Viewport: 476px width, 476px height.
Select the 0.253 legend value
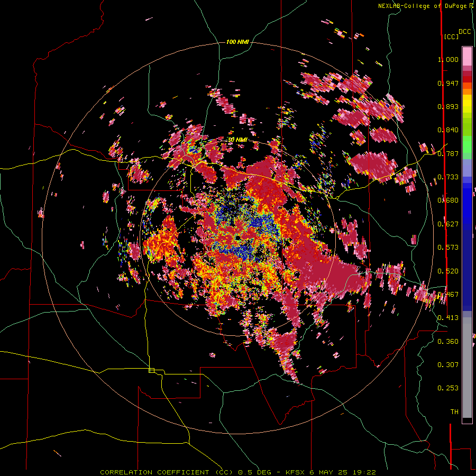[x=448, y=388]
